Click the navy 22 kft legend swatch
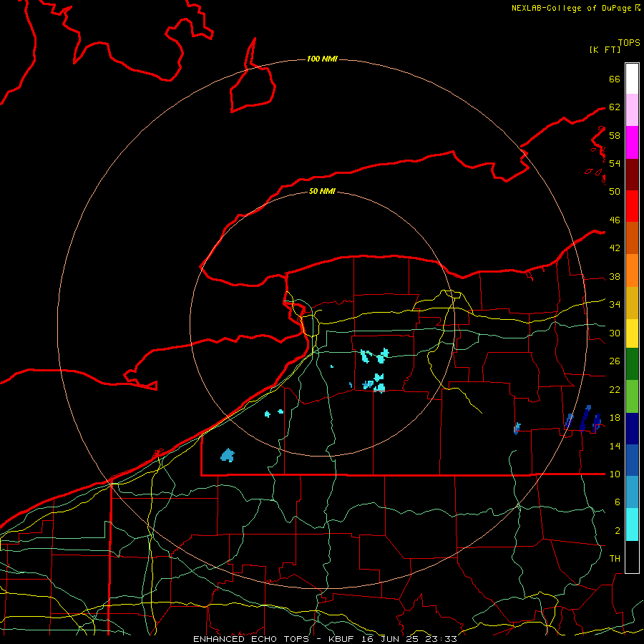Image resolution: width=644 pixels, height=644 pixels. (x=632, y=429)
